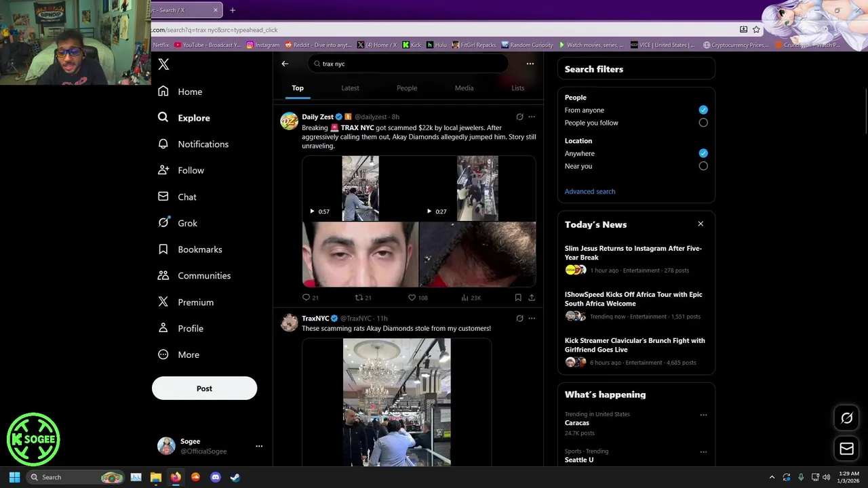Open Profile in the sidebar

click(x=180, y=328)
